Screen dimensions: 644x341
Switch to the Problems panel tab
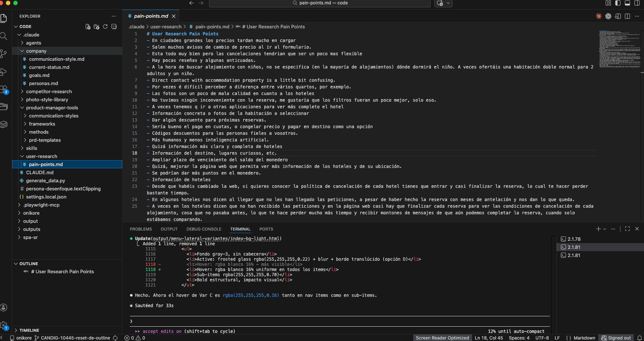point(141,229)
